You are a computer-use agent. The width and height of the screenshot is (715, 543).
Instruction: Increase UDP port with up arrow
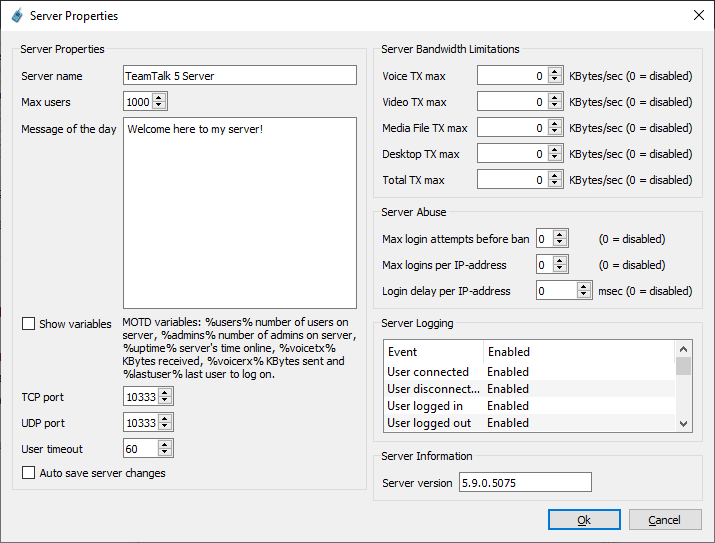pyautogui.click(x=165, y=418)
